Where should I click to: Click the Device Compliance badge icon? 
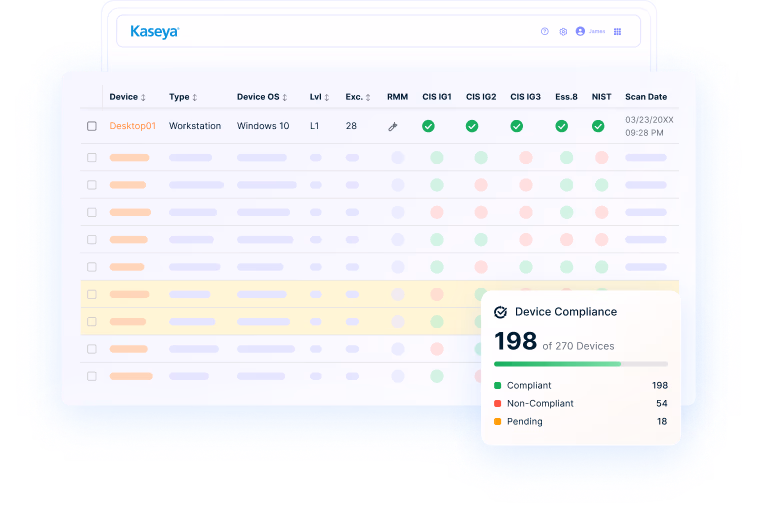point(501,312)
